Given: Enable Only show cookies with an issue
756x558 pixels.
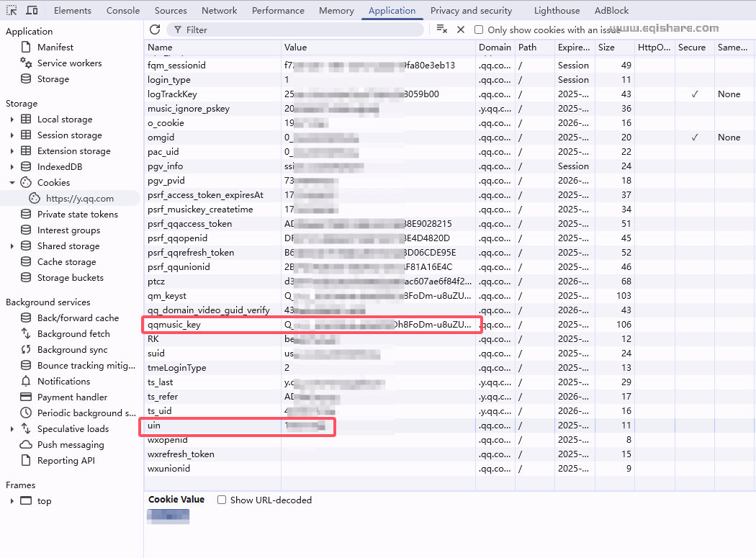Looking at the screenshot, I should point(479,30).
